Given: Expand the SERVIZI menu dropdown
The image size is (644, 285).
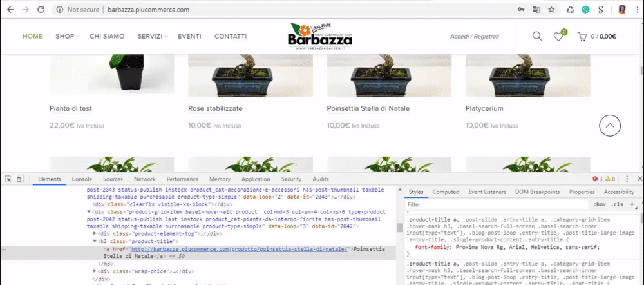Looking at the screenshot, I should (153, 37).
